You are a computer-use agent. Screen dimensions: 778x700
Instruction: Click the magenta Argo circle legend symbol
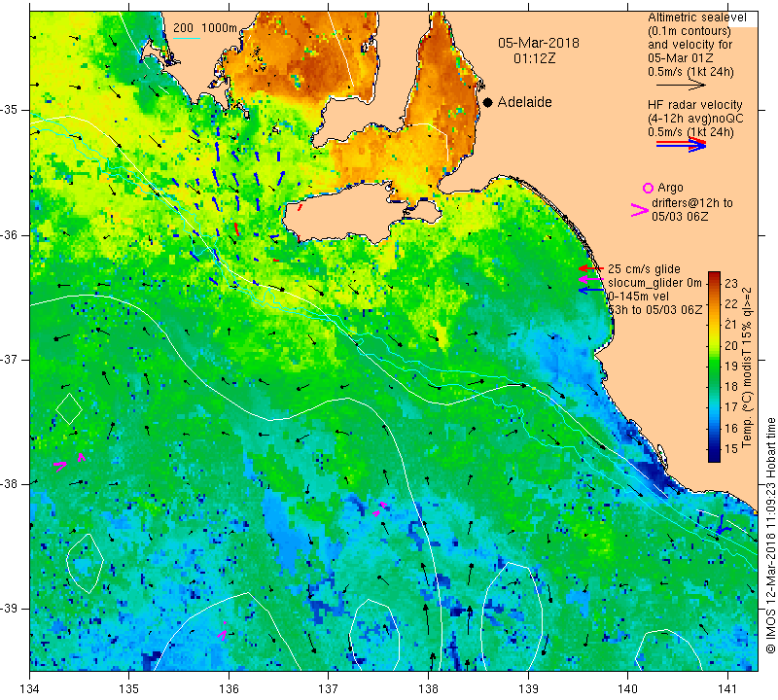point(648,188)
